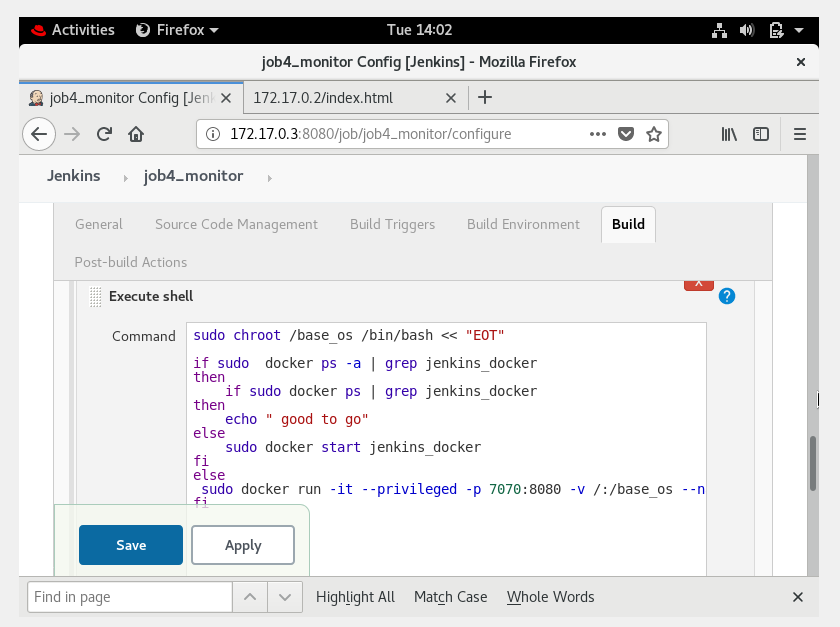Click the 'sudo chroot /base_os' first script line
The height and width of the screenshot is (627, 840).
[349, 335]
